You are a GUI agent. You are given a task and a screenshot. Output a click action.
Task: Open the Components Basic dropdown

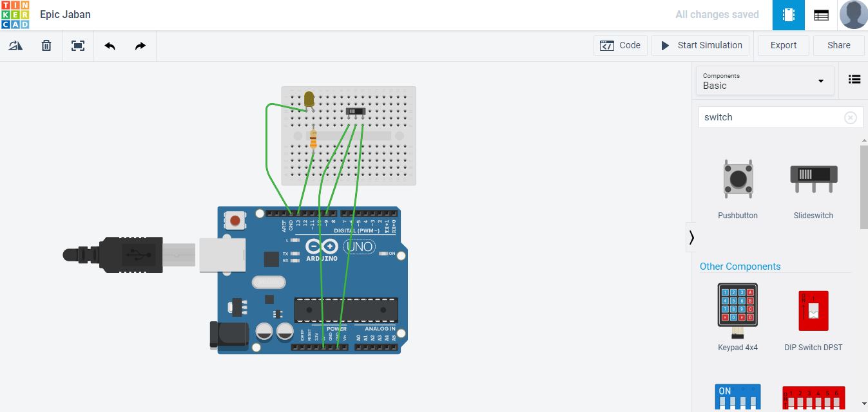click(x=765, y=81)
